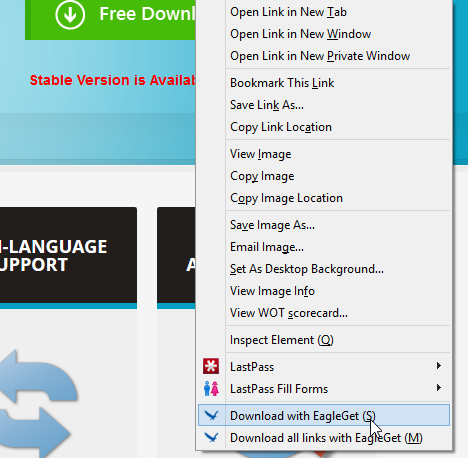This screenshot has height=458, width=468.
Task: Select Save Image As...
Action: coord(324,225)
